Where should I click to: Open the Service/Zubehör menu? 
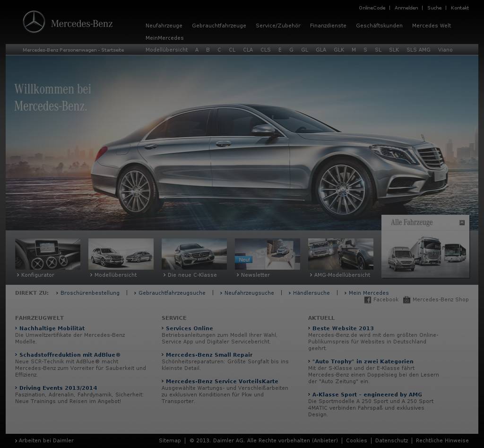[x=278, y=26]
